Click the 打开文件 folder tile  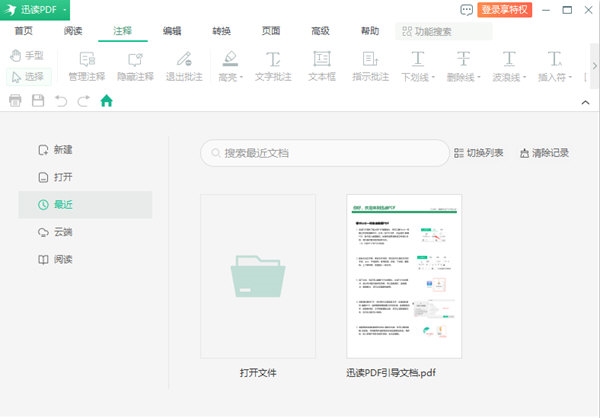pyautogui.click(x=258, y=276)
